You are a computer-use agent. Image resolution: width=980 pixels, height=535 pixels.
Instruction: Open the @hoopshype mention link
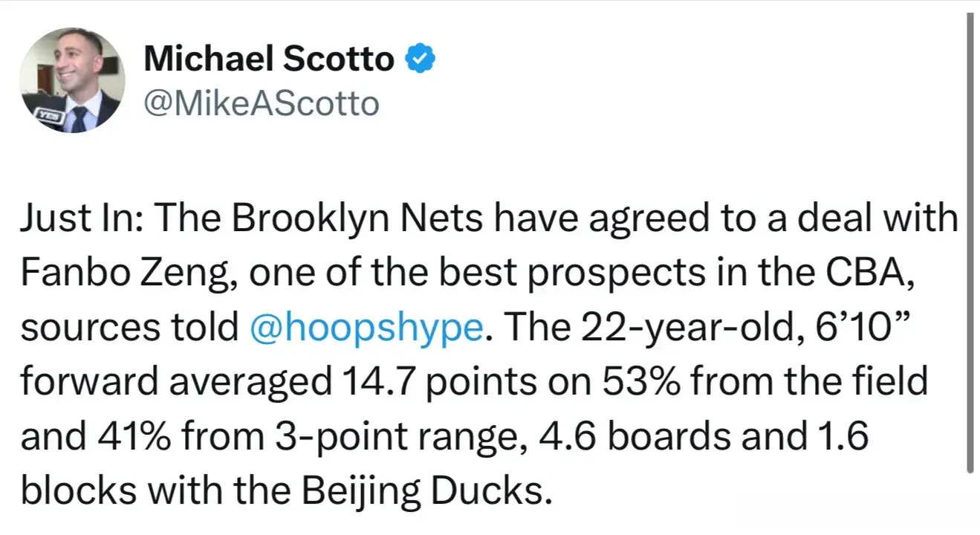tap(368, 328)
